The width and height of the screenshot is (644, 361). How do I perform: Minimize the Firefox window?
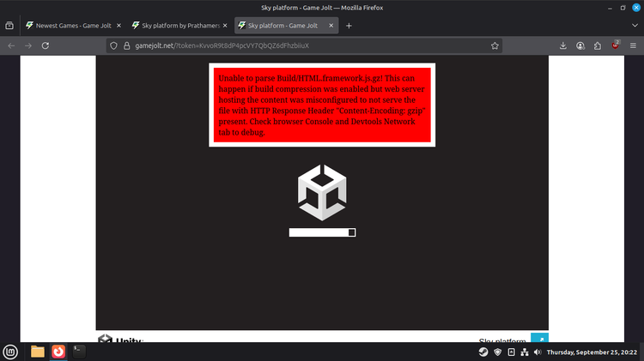610,8
